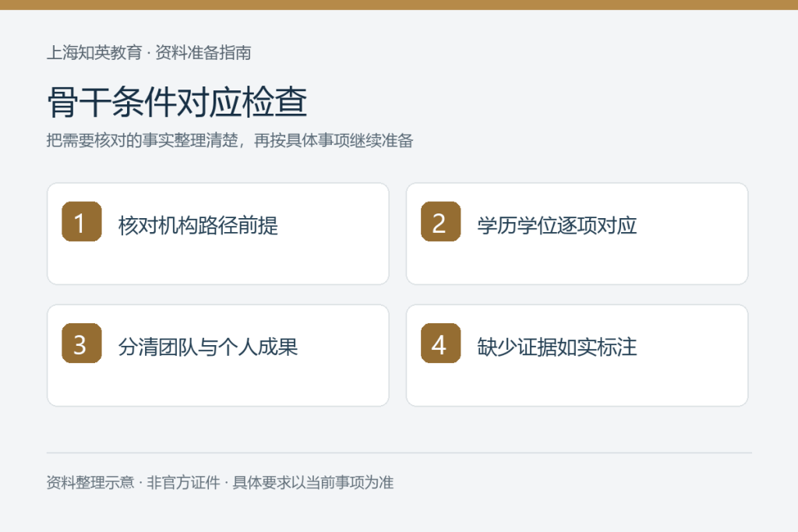The image size is (798, 532).
Task: Select card title 学历学位逐项对应
Action: pyautogui.click(x=556, y=225)
